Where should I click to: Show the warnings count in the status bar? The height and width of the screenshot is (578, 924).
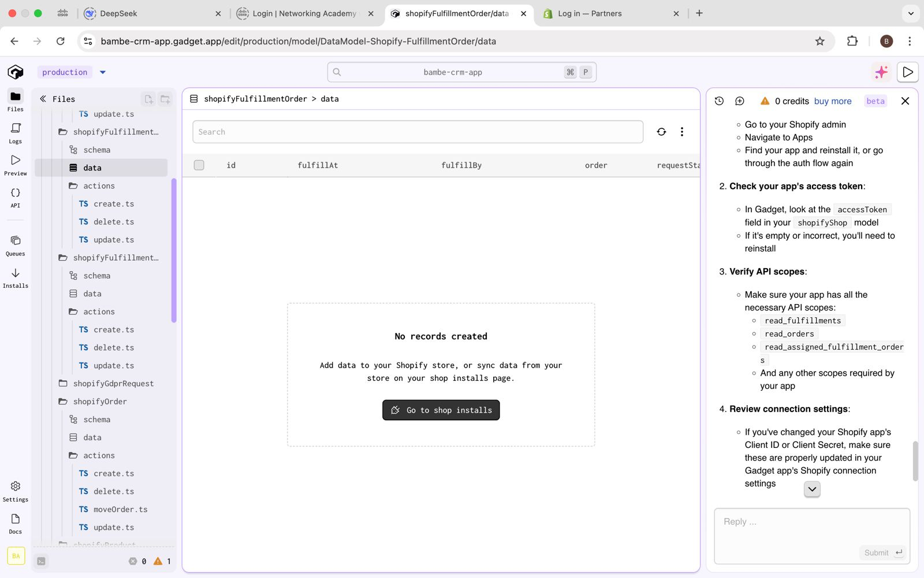162,561
